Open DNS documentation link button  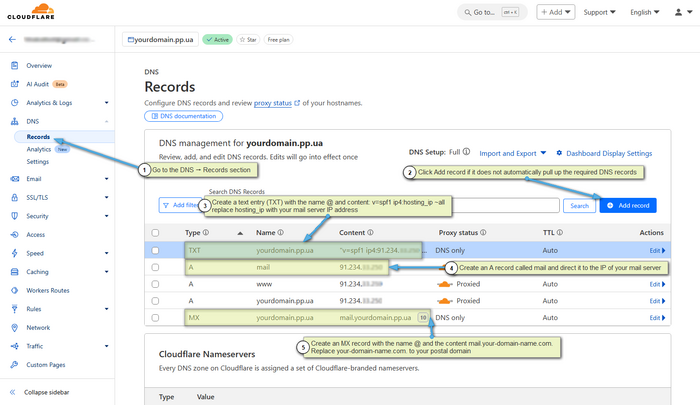click(x=183, y=116)
